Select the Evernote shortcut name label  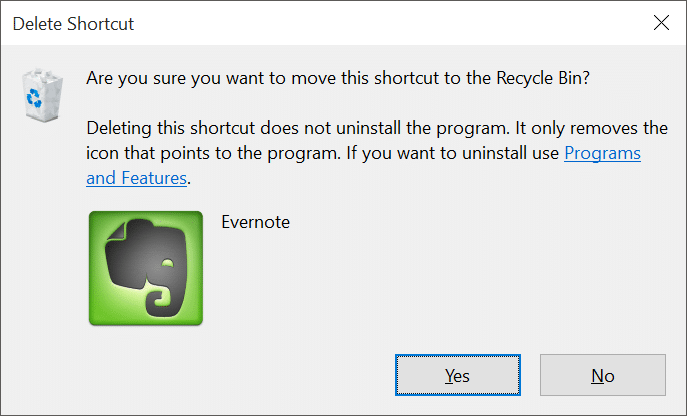[x=255, y=222]
